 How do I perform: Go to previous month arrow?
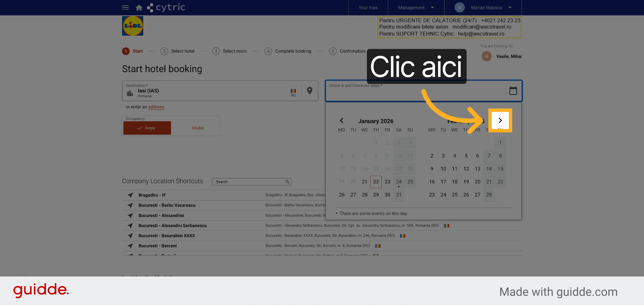point(341,120)
